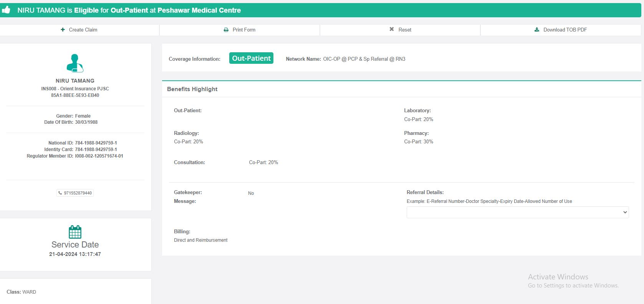Click the green Out-Patient coverage badge
The width and height of the screenshot is (644, 304).
click(251, 58)
